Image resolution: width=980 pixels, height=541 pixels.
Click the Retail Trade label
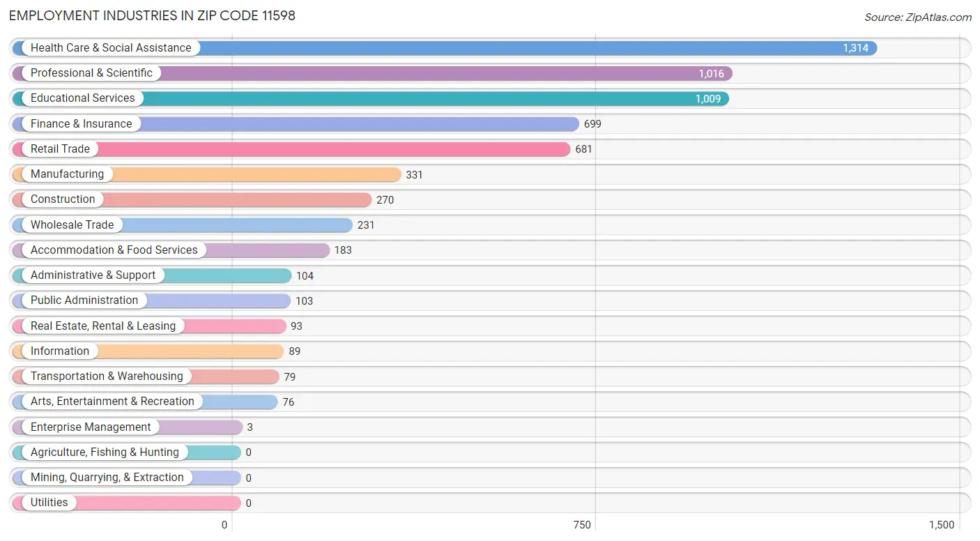click(x=60, y=148)
